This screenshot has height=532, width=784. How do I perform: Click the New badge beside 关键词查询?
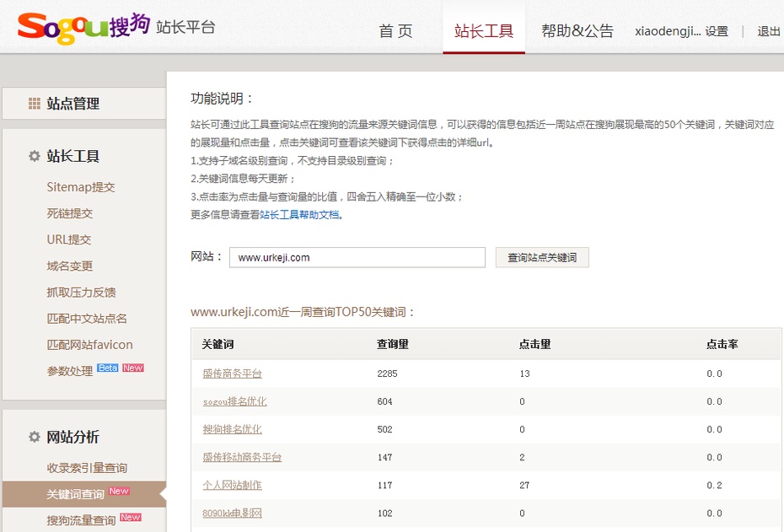tap(118, 489)
